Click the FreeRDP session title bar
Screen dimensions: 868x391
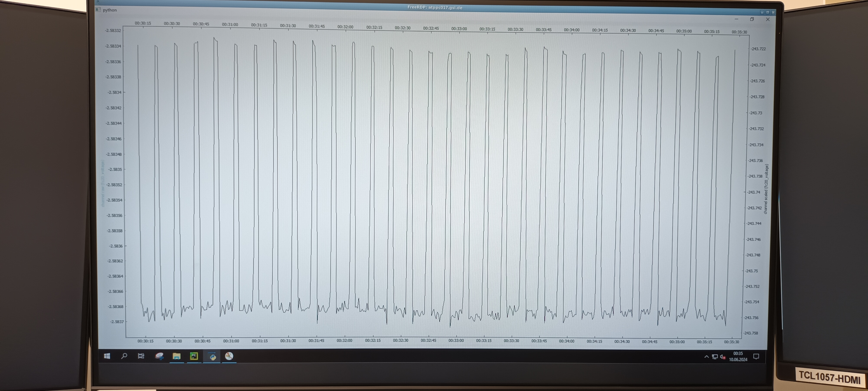[435, 7]
